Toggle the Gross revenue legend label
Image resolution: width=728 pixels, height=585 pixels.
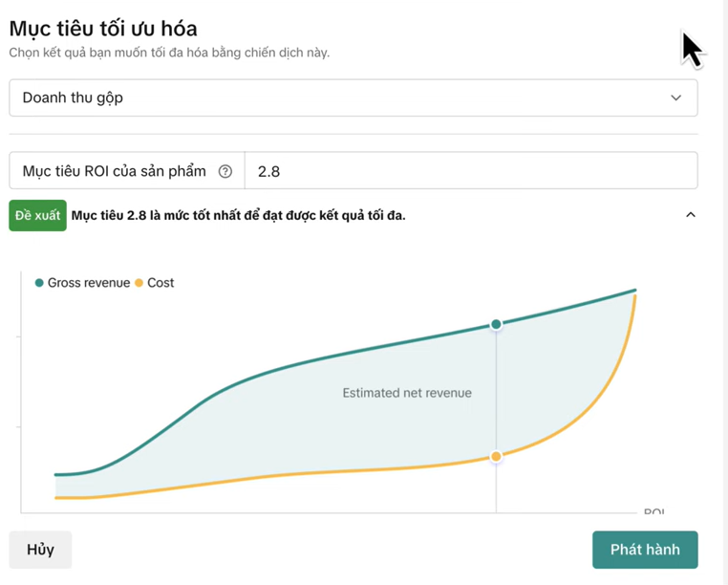[88, 283]
